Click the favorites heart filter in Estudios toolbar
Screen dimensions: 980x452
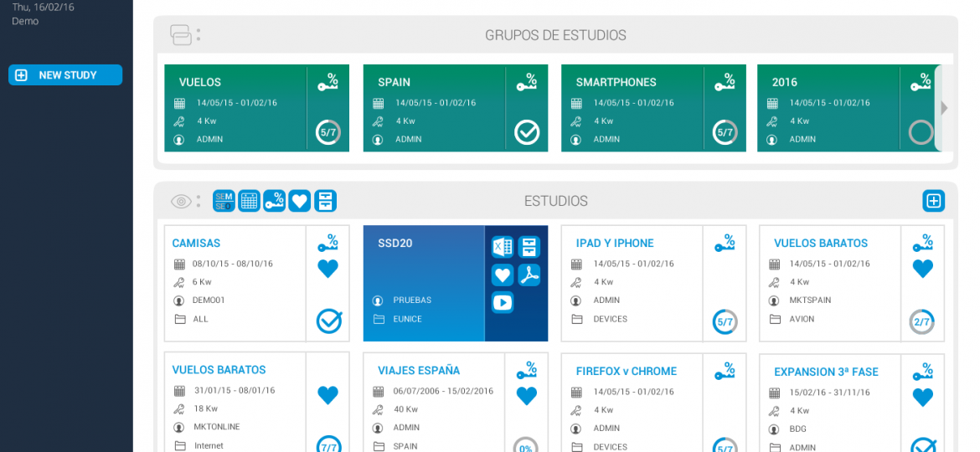[x=300, y=201]
